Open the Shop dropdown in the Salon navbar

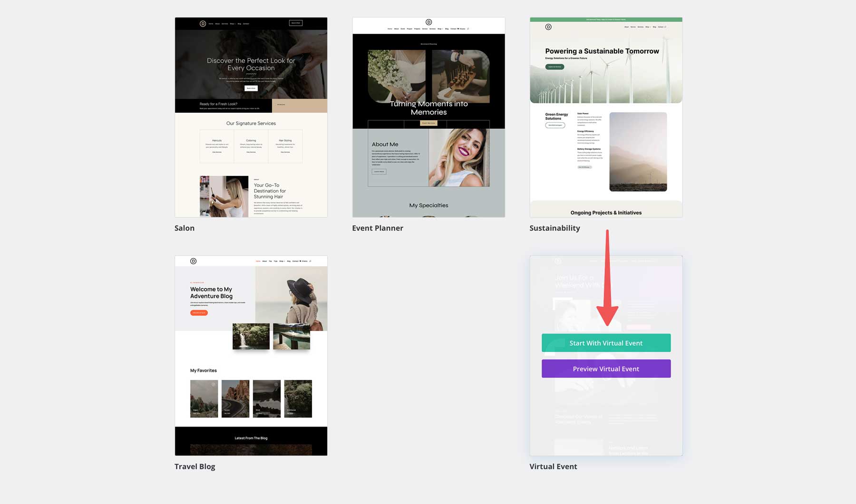tap(233, 23)
